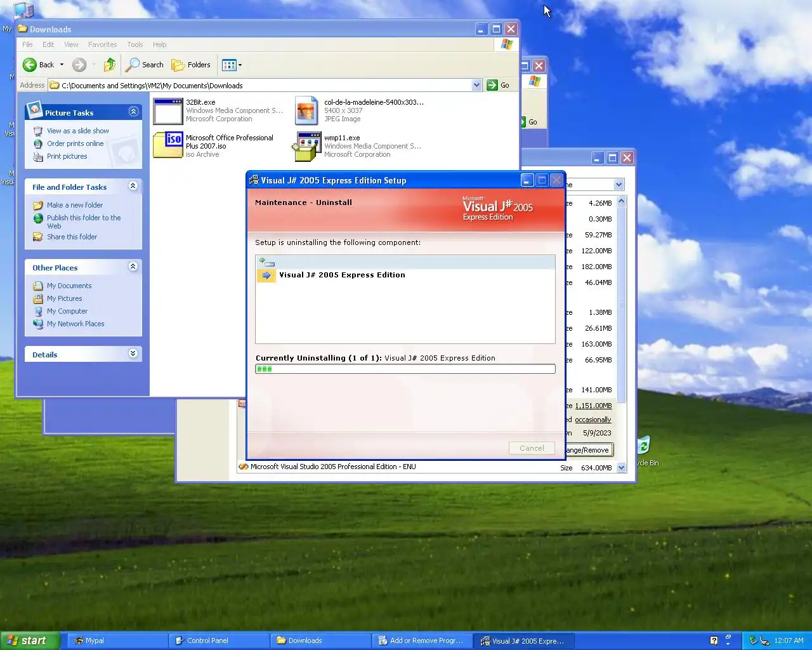Select Visual J# 2005 Express Edition component row
Image resolution: width=812 pixels, height=650 pixels.
pyautogui.click(x=405, y=275)
